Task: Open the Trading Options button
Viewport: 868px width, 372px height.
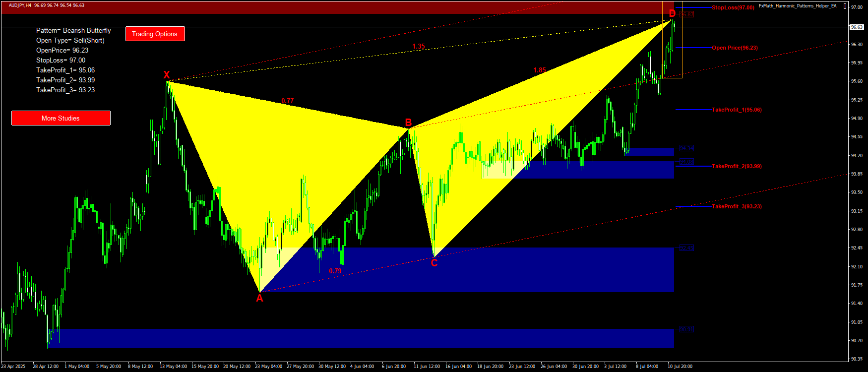Action: 155,34
